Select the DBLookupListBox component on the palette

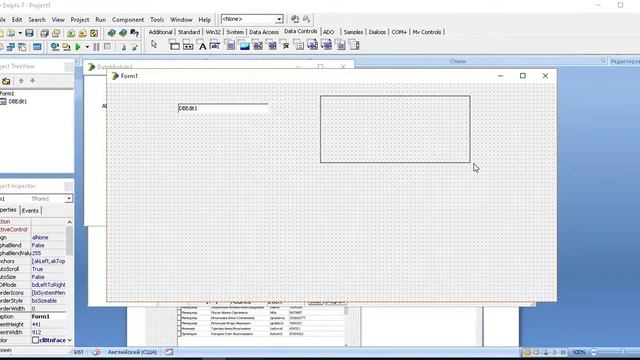(313, 45)
